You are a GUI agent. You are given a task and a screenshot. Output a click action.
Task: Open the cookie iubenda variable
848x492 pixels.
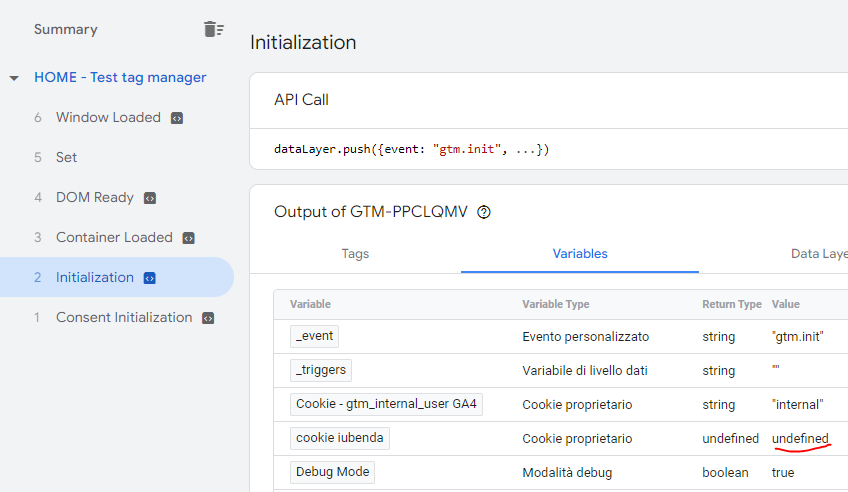click(340, 438)
